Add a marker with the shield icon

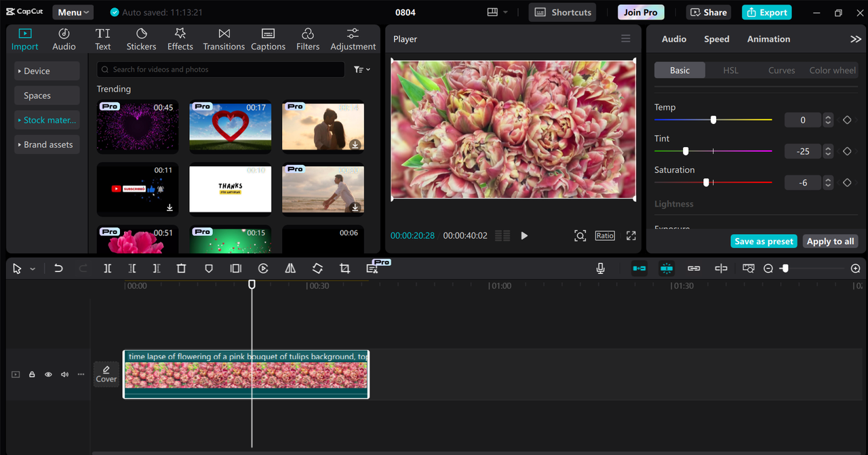pyautogui.click(x=209, y=269)
